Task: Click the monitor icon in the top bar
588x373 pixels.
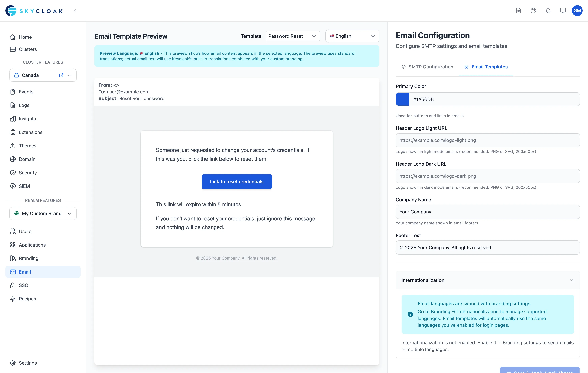Action: [x=563, y=10]
